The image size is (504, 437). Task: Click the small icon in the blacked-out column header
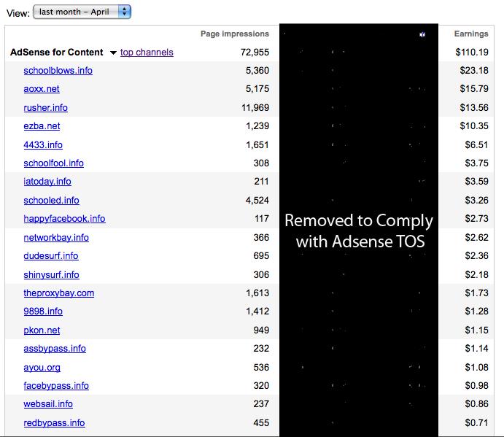[422, 34]
